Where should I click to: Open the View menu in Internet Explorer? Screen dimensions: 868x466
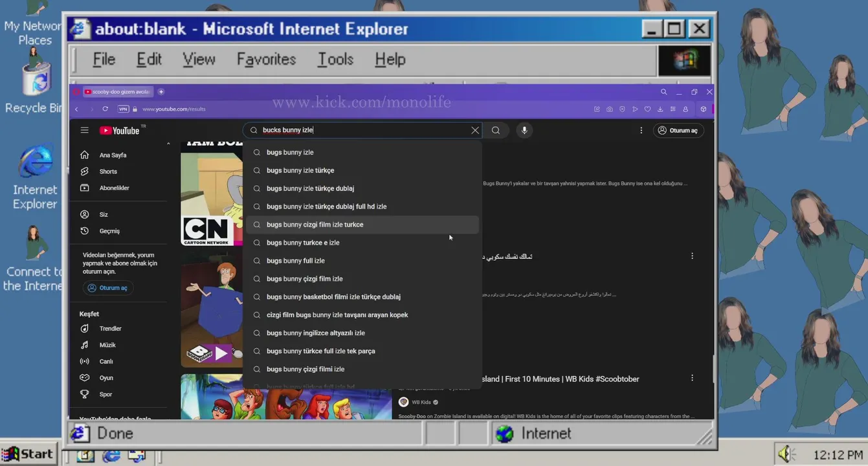(x=199, y=60)
